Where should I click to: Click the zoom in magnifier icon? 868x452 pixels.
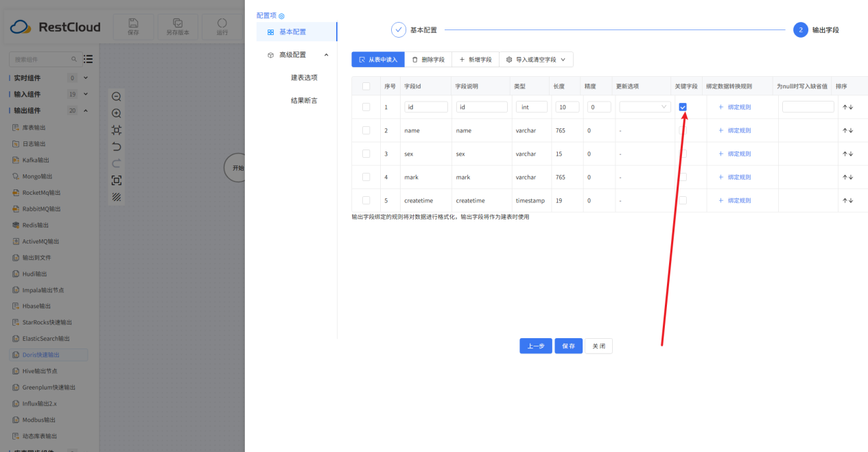click(117, 113)
